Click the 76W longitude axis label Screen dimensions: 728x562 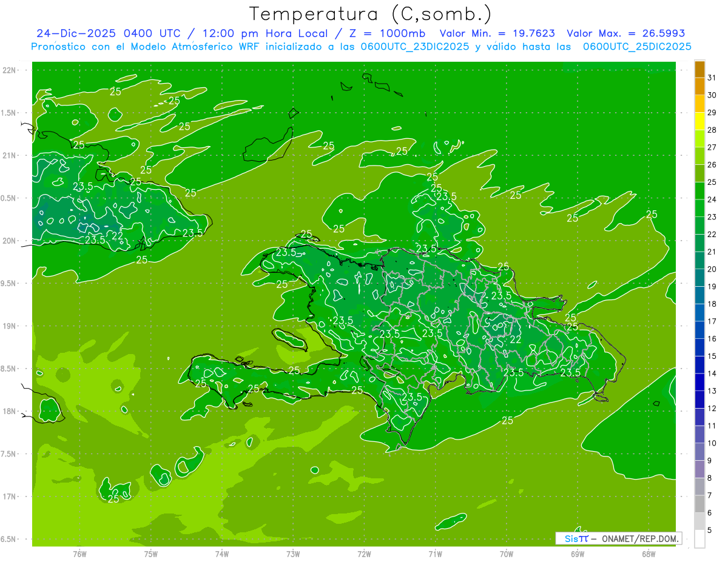[79, 554]
